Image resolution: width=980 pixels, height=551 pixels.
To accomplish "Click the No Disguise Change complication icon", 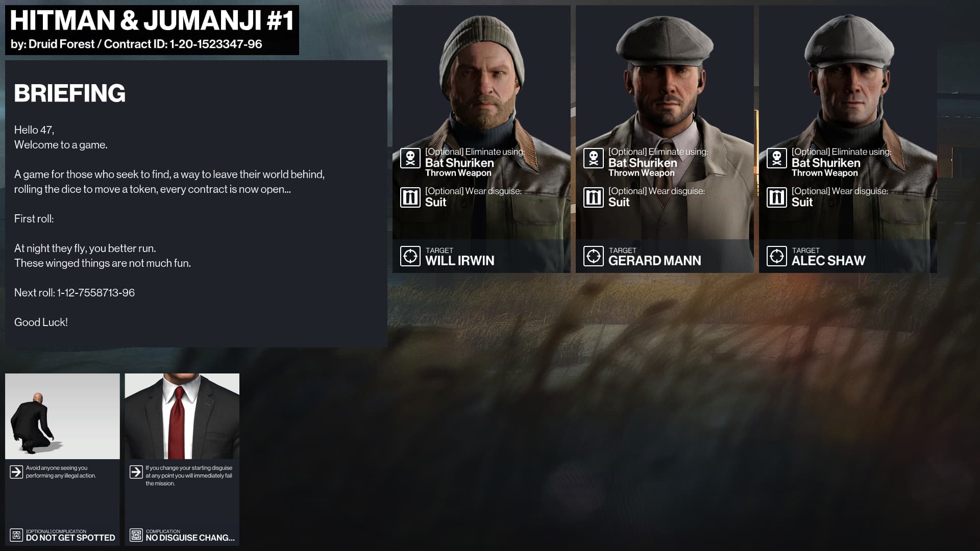I will (136, 535).
